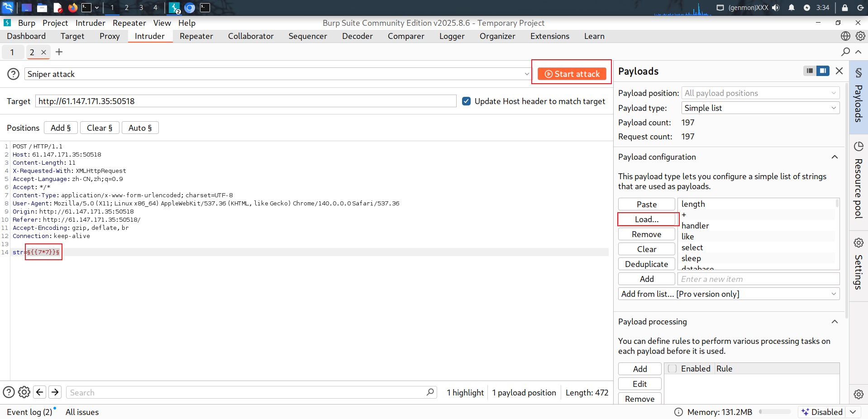
Task: Open Burp settings gear in the top bar
Action: [x=860, y=36]
